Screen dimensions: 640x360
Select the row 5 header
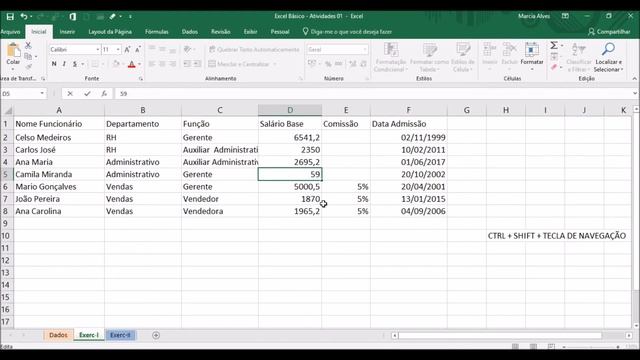coord(6,174)
